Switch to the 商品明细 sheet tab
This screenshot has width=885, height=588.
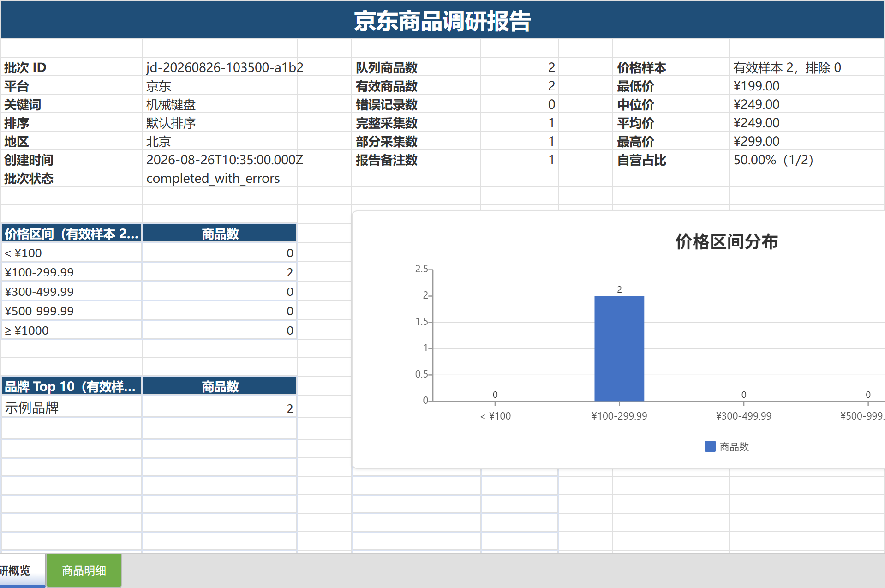pyautogui.click(x=84, y=570)
